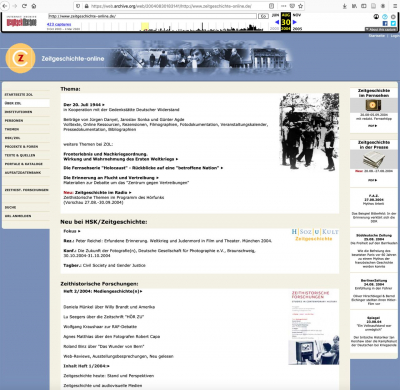The image size is (400, 390).
Task: Click the Wayback URL input field
Action: click(152, 16)
